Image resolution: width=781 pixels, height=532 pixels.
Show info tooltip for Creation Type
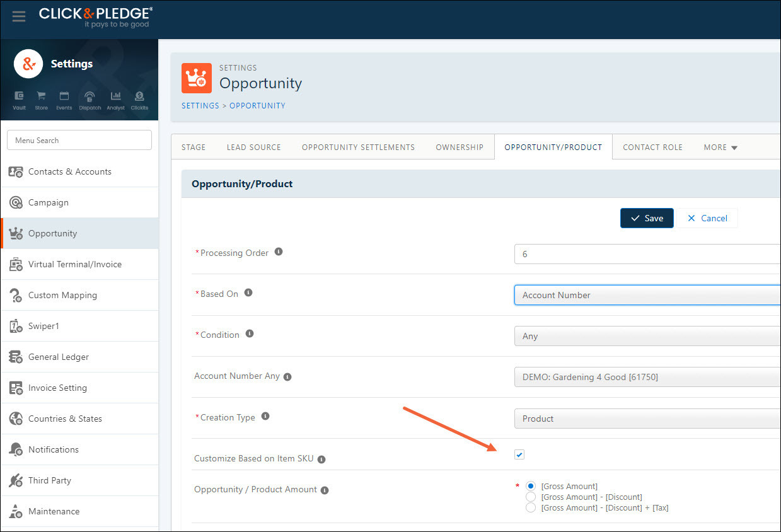265,416
